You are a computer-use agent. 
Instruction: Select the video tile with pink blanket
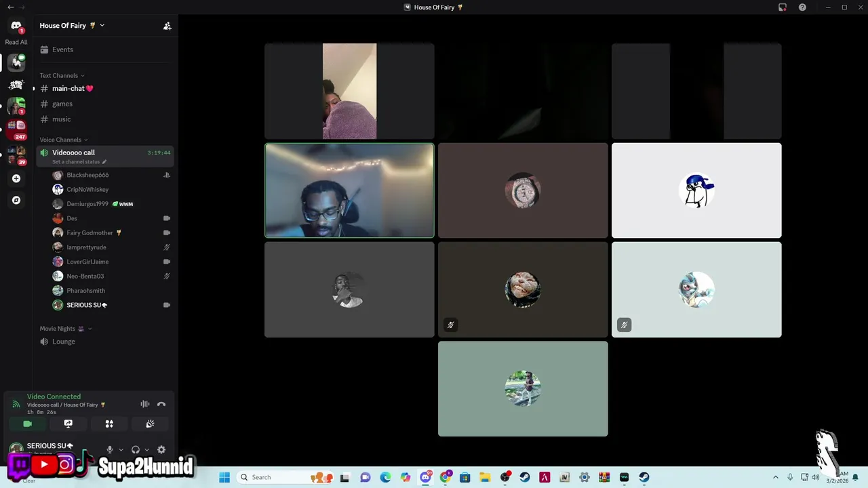pos(349,91)
